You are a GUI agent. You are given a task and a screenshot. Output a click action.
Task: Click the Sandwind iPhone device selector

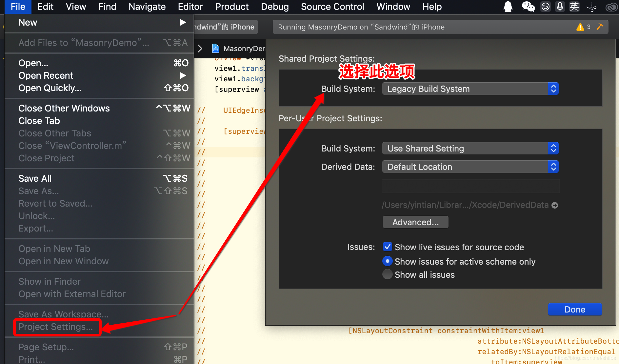[x=226, y=27]
